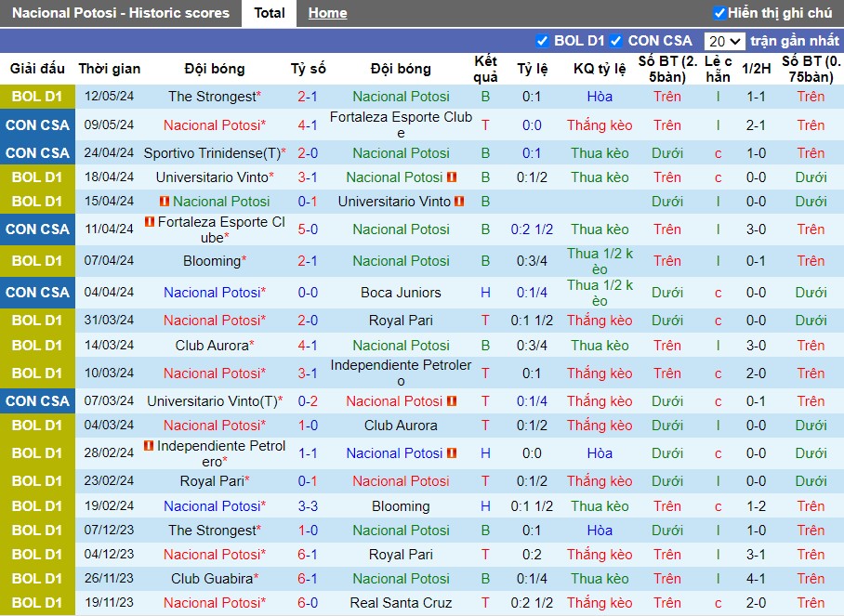Click date 14/03/24 in Thời gian column
844x616 pixels.
[109, 345]
